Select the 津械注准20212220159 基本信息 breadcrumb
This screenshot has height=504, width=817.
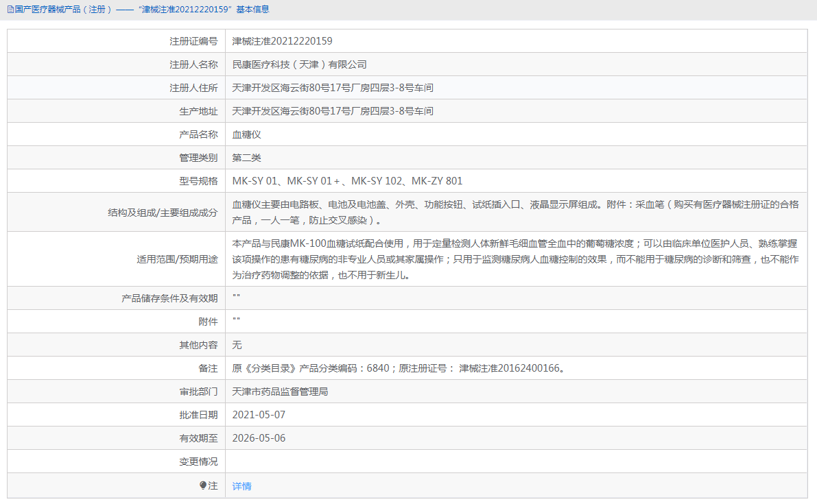coord(198,10)
